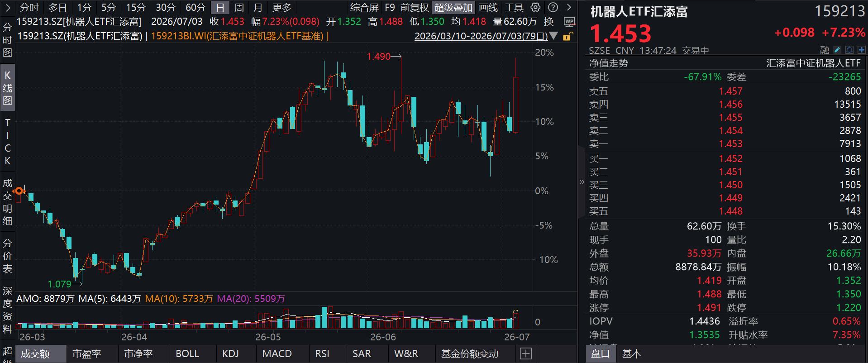This screenshot has height=363, width=868.
Task: Toggle 前复权 price adjustment
Action: click(415, 7)
